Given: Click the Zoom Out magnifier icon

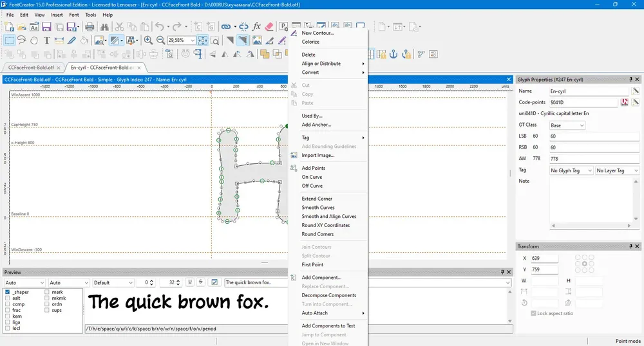Looking at the screenshot, I should [x=160, y=40].
